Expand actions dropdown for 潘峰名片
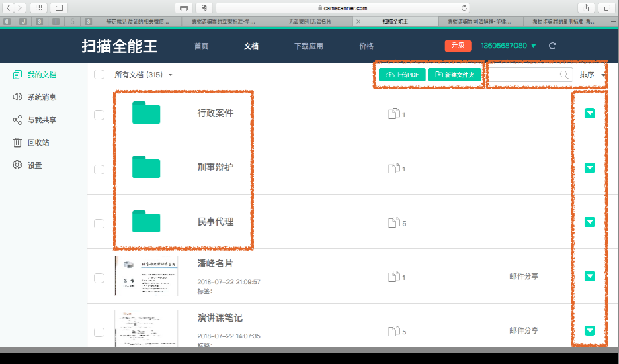 point(590,277)
